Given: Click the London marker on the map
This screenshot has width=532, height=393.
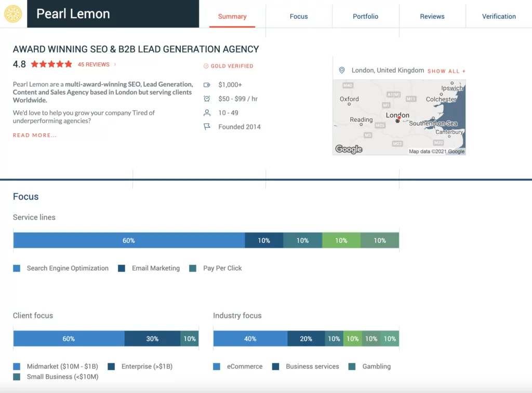Looking at the screenshot, I should pos(398,119).
